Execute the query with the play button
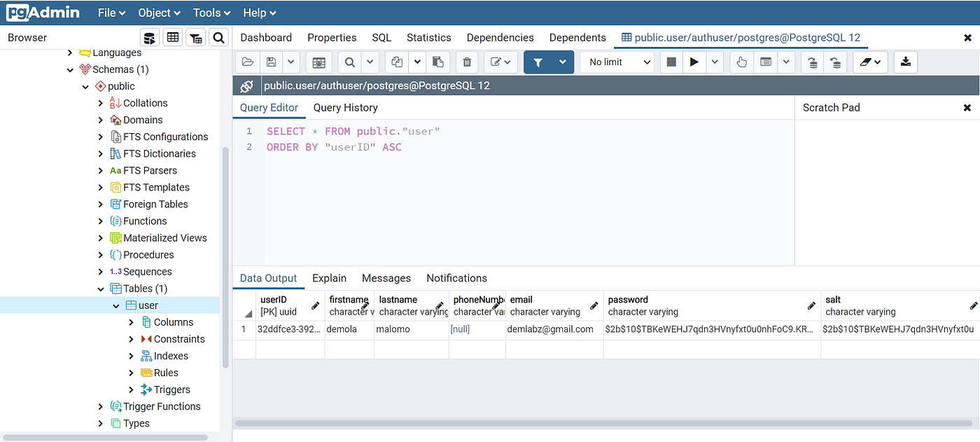Screen dimensions: 980x442 point(694,62)
